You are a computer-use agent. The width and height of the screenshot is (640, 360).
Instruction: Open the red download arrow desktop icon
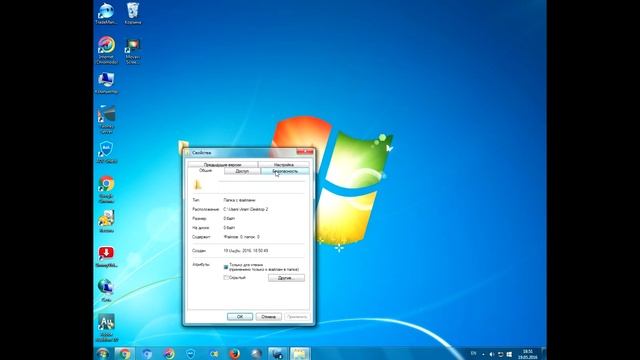pyautogui.click(x=106, y=256)
